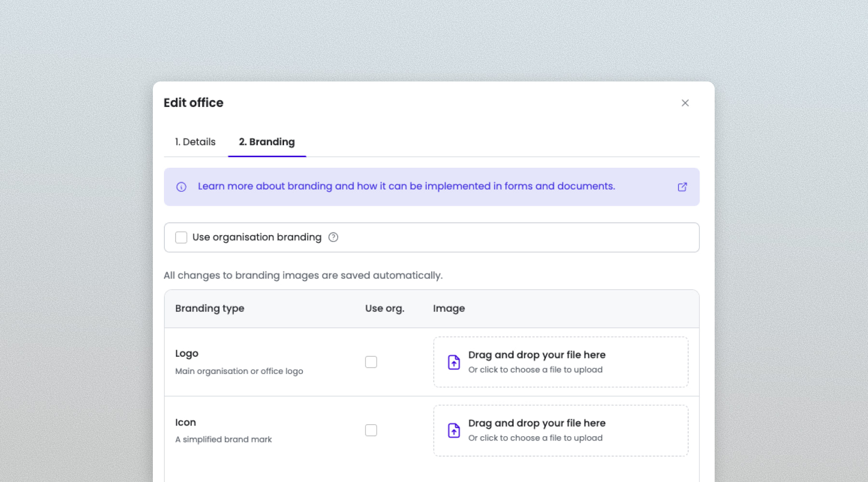Select the Icon branding type row label
868x482 pixels.
186,423
